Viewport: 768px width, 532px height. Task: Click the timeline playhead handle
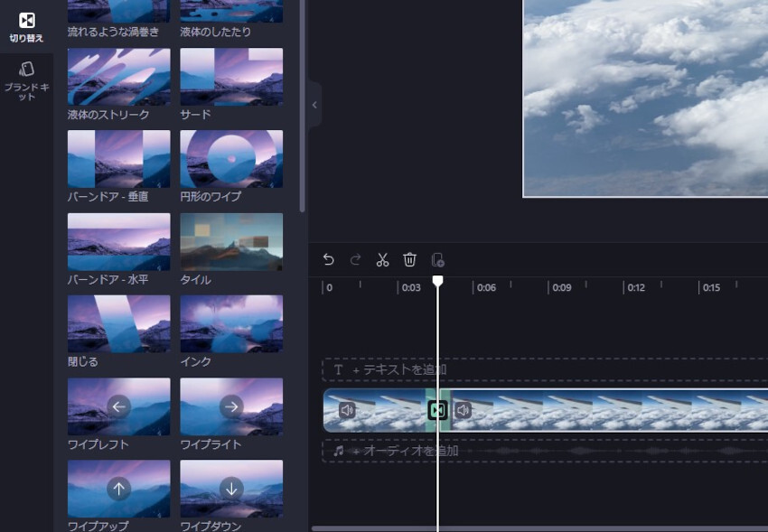(437, 282)
